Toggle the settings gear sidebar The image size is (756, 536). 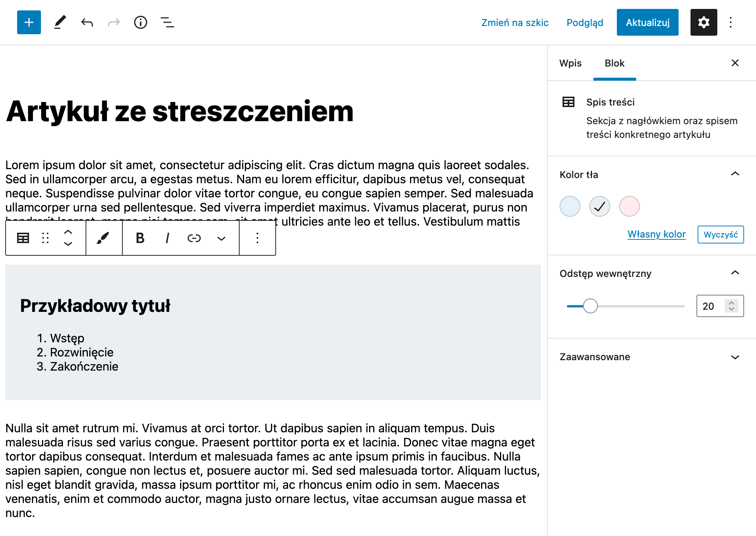coord(704,22)
